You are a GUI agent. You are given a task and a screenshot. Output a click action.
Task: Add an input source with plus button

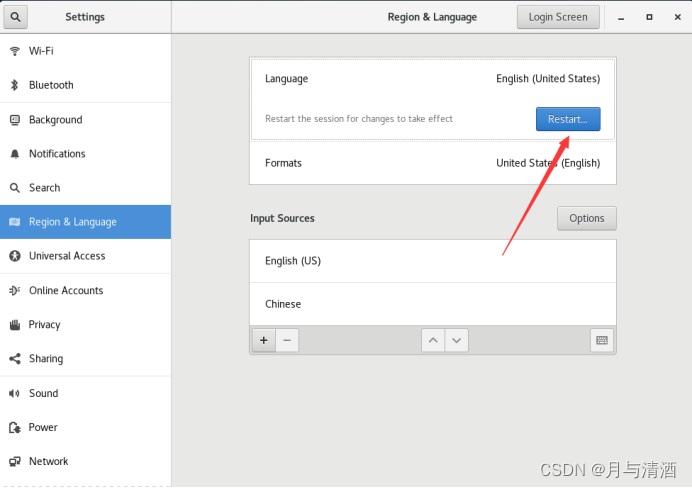[x=264, y=340]
